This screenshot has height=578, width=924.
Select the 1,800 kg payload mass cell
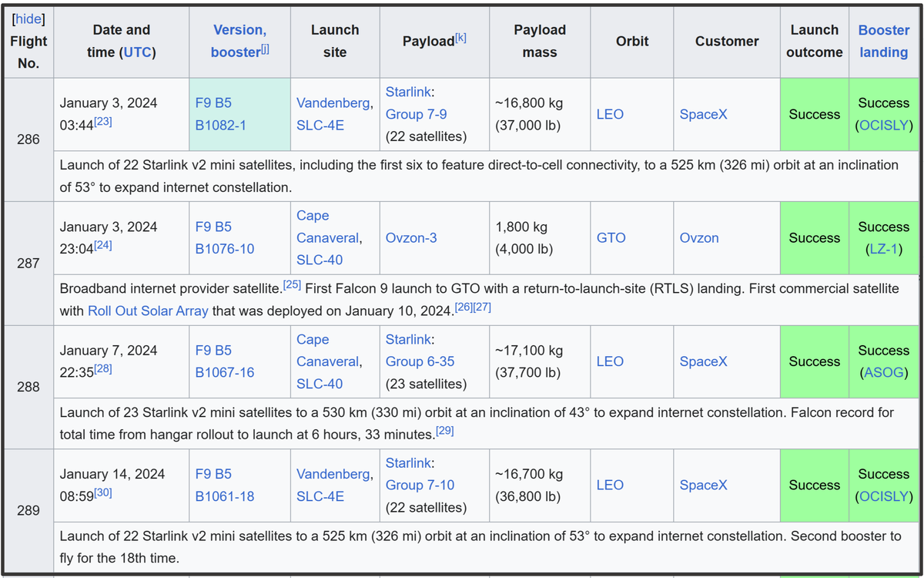[x=540, y=238]
